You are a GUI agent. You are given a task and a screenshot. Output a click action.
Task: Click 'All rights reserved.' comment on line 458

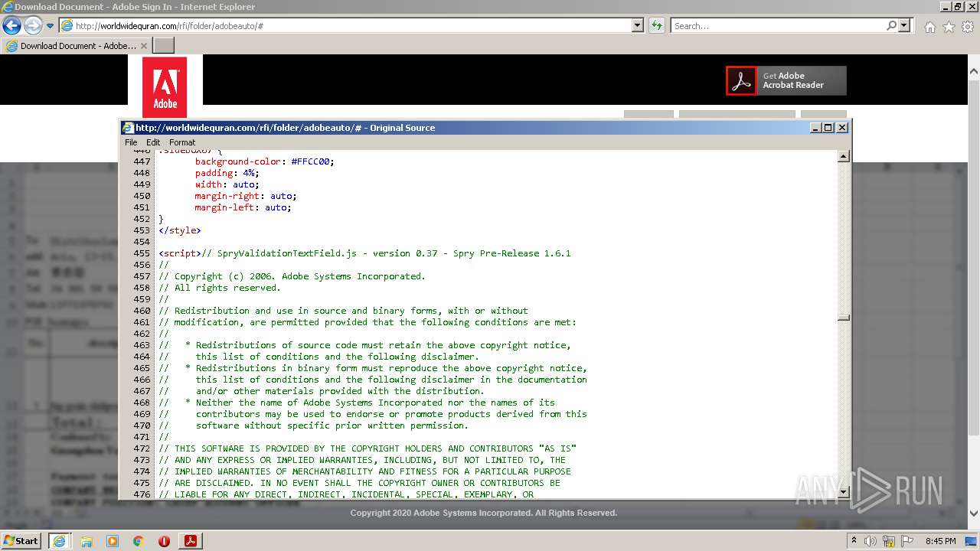pyautogui.click(x=227, y=288)
